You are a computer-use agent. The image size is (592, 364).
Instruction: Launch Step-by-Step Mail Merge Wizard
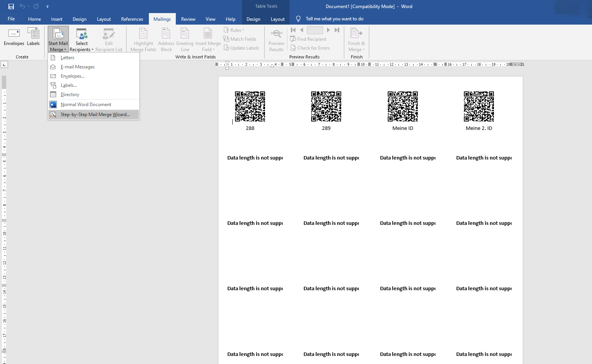[x=93, y=115]
